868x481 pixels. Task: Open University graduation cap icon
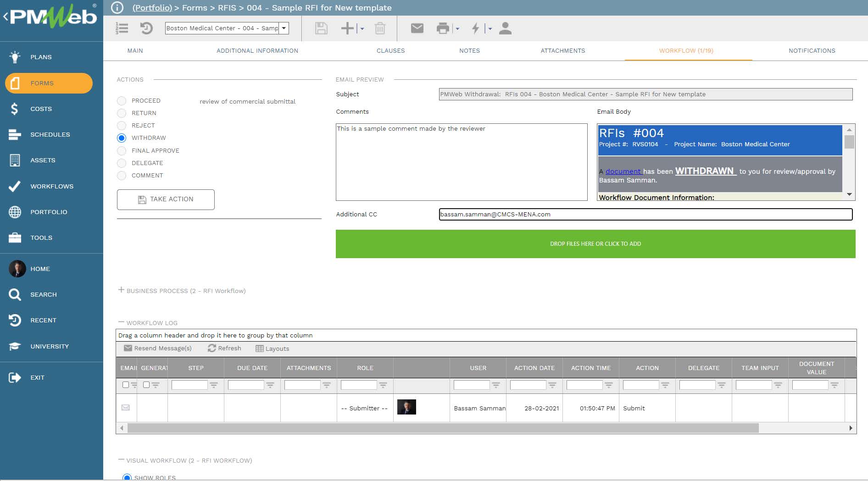pos(15,346)
